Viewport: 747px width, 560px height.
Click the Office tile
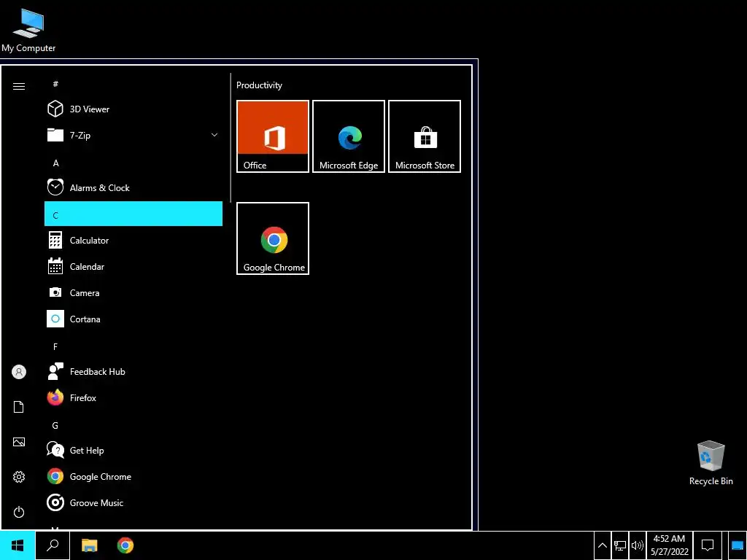[273, 136]
